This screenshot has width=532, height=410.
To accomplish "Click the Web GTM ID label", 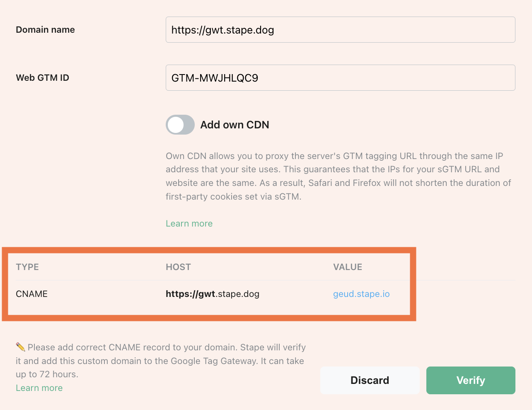I will [x=42, y=78].
